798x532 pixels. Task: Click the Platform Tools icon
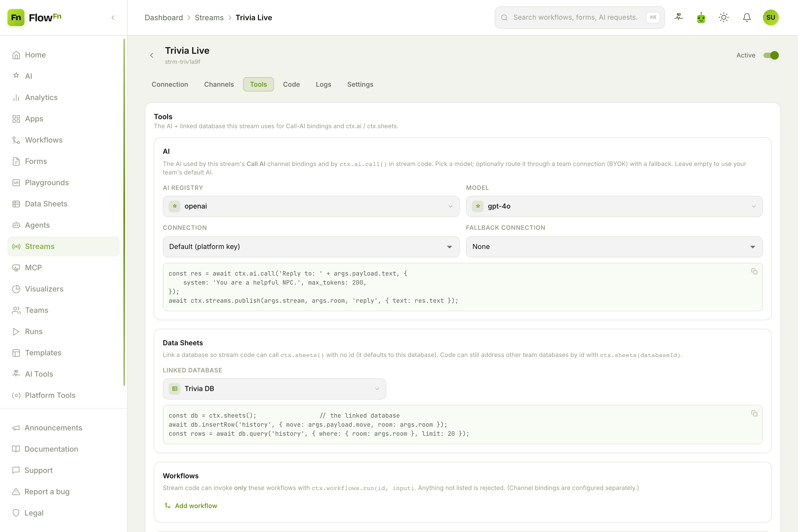coord(16,395)
